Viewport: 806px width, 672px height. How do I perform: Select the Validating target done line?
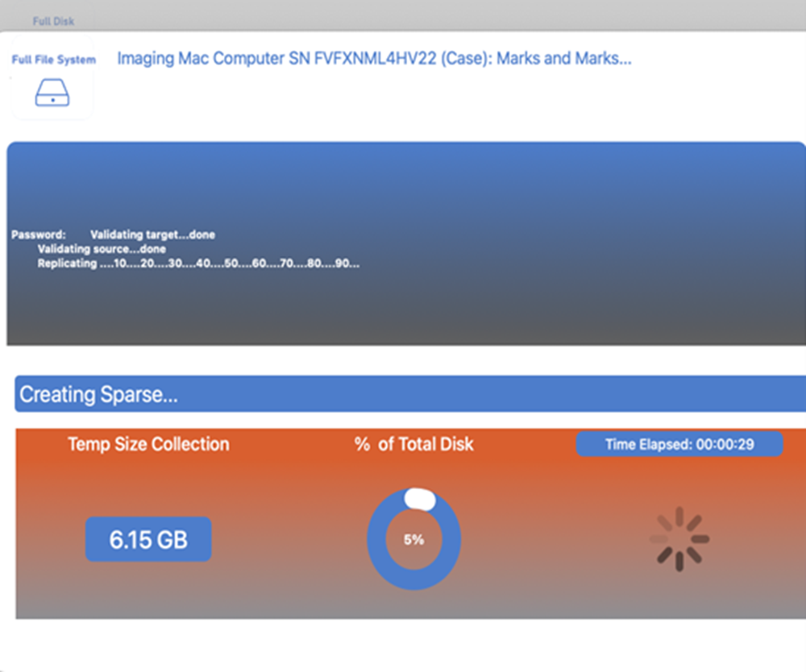pos(152,235)
